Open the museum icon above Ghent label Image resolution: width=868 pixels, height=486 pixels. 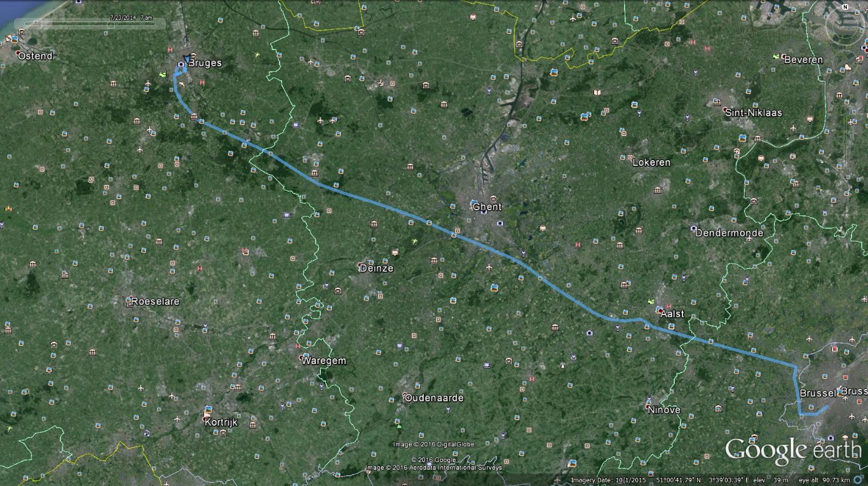point(494,199)
